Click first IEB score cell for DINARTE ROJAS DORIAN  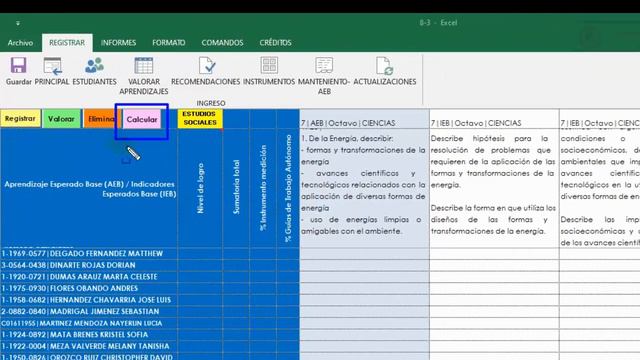(494, 265)
